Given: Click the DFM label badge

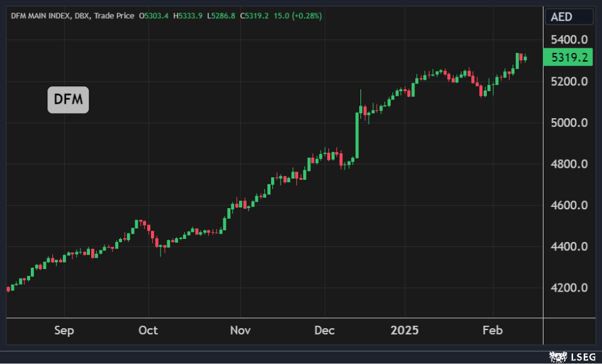Looking at the screenshot, I should 68,100.
